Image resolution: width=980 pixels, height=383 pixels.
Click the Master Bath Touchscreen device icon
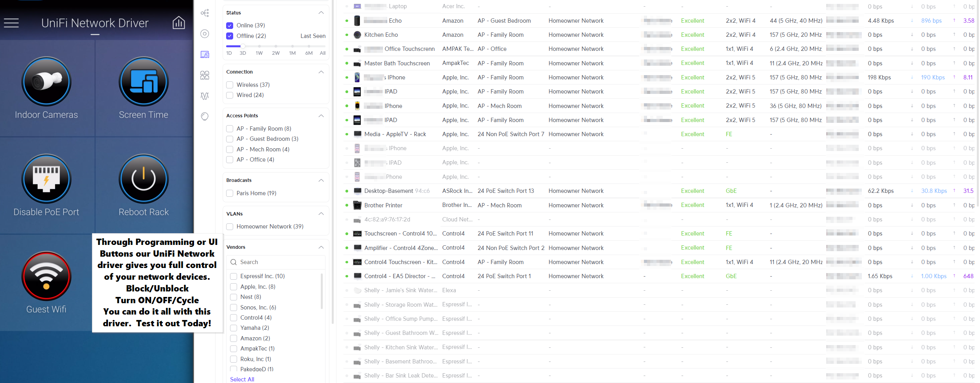(x=357, y=63)
